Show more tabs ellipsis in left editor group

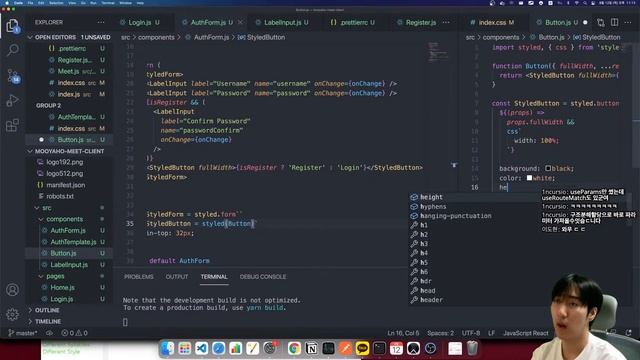tap(446, 22)
